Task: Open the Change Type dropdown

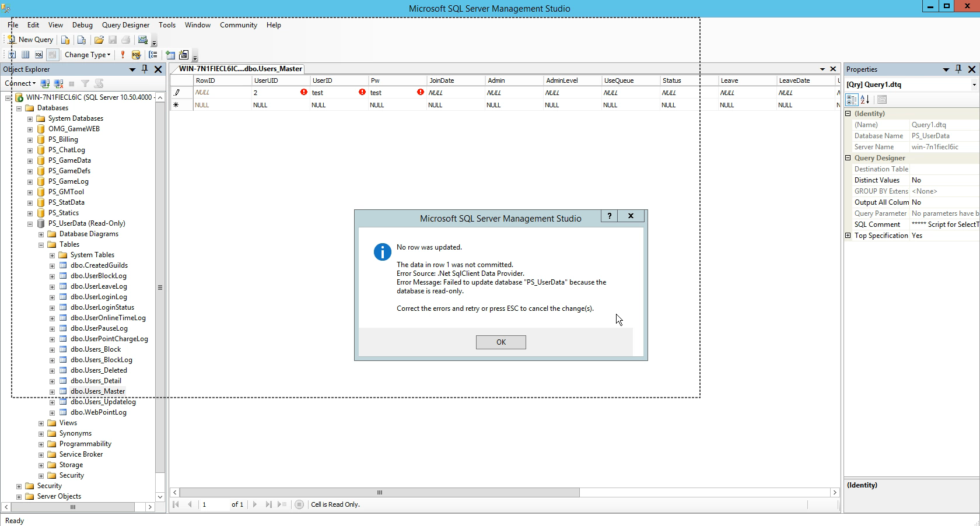Action: [x=87, y=55]
